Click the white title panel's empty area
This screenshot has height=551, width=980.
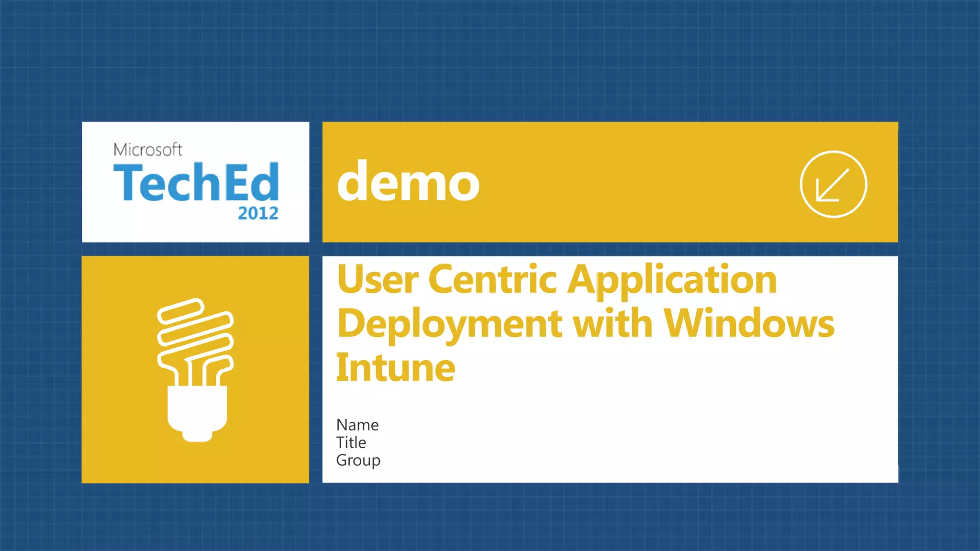pyautogui.click(x=670, y=430)
